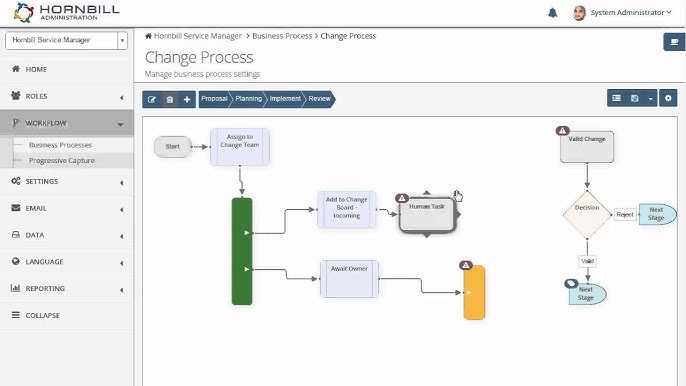Select the green parallel processing node

pyautogui.click(x=242, y=251)
